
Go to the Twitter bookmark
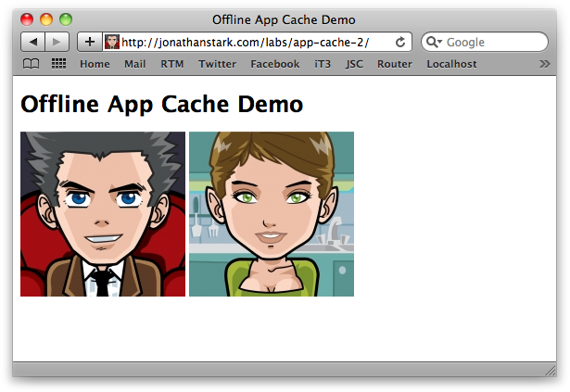[x=217, y=64]
